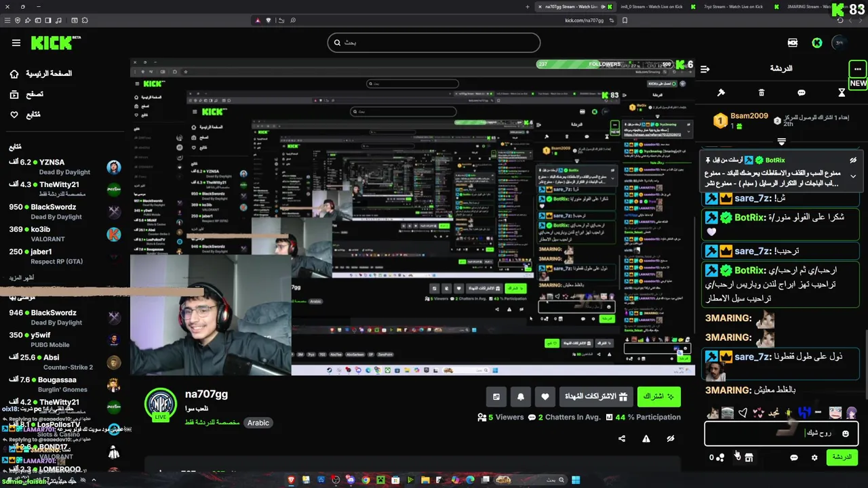868x488 pixels.
Task: Click the heart follow icon below the stream
Action: [545, 396]
